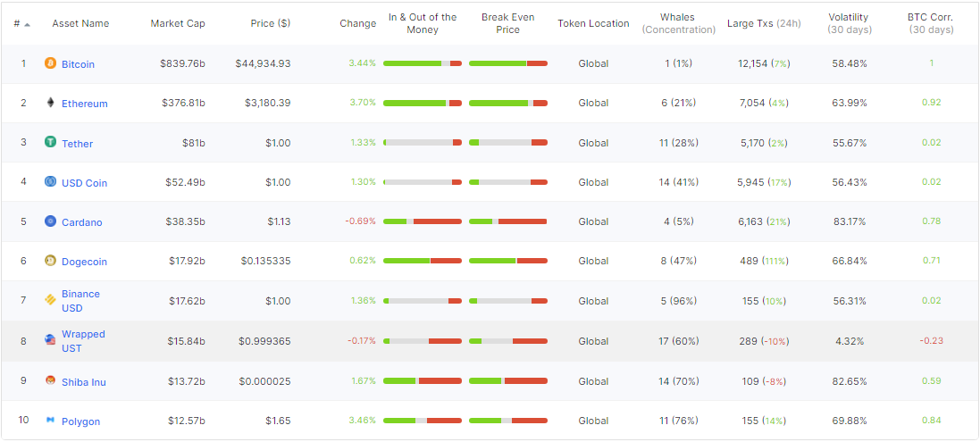Screen dimensions: 980x442
Task: Click Wrapped UST's Break Even Price bar
Action: [x=508, y=341]
